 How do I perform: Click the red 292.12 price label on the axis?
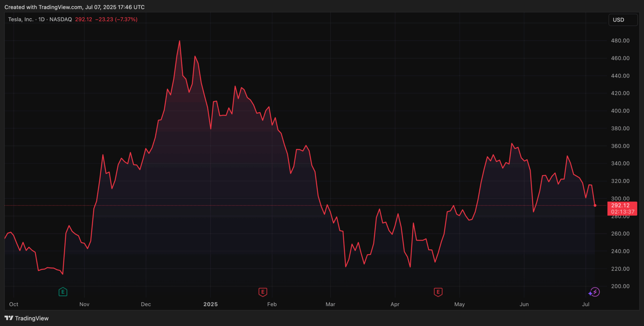pos(620,205)
